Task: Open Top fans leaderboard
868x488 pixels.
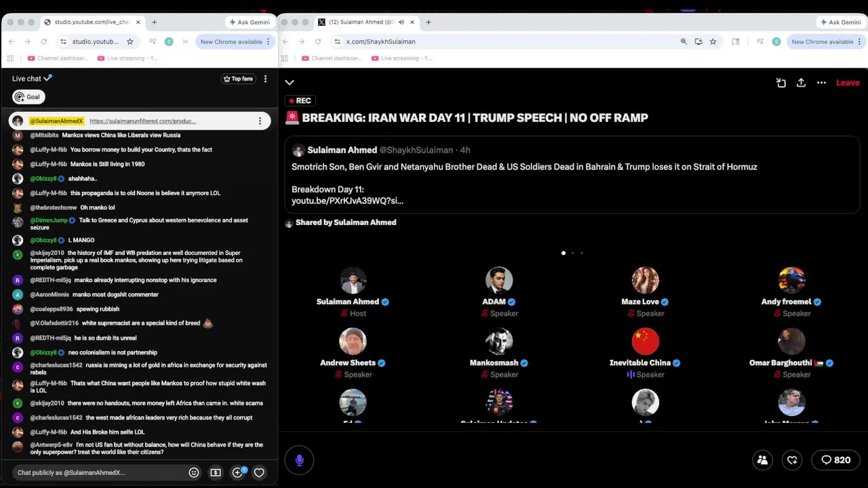Action: pos(238,79)
